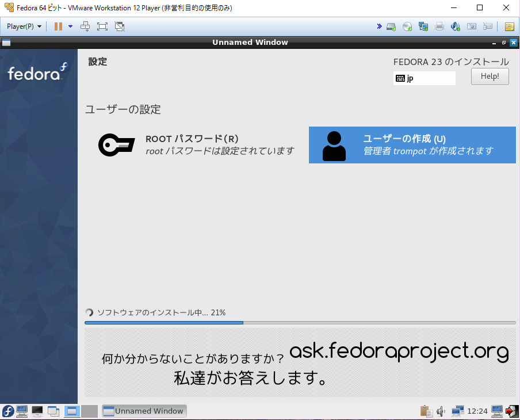
Task: Send Ctrl+Alt+Del to the virtual machine
Action: coord(85,26)
